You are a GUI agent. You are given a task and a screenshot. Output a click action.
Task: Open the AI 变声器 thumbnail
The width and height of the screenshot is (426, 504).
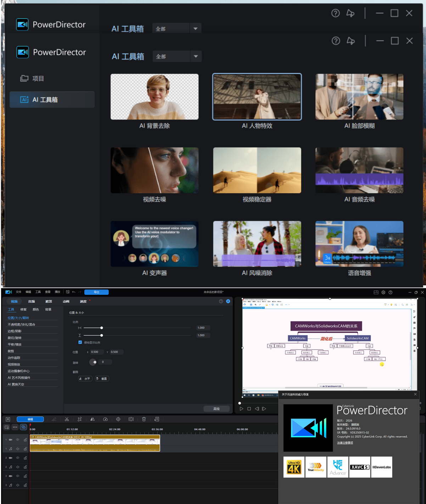click(x=155, y=244)
